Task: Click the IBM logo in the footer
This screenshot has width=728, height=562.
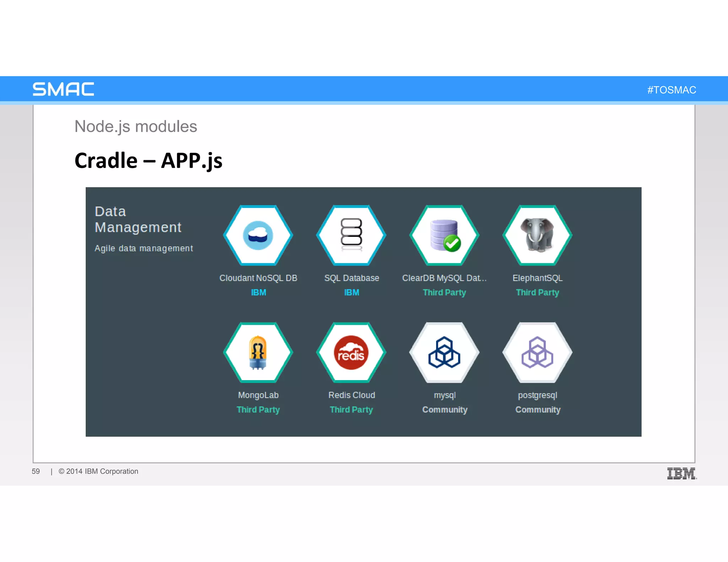Action: tap(682, 474)
